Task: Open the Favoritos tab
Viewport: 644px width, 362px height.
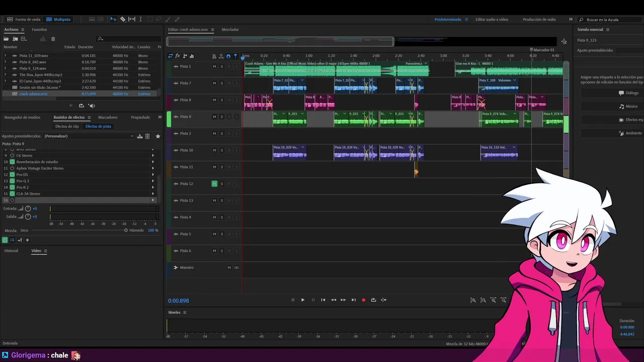Action: [x=39, y=30]
